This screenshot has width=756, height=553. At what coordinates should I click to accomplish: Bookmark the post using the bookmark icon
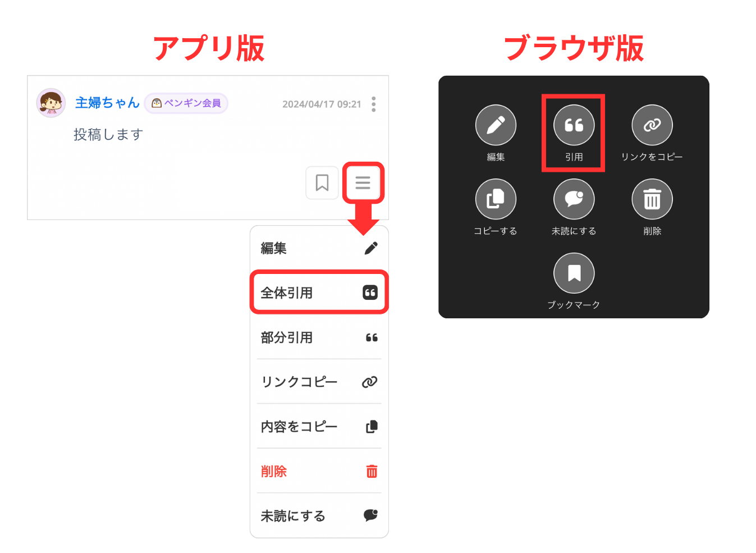(x=322, y=182)
